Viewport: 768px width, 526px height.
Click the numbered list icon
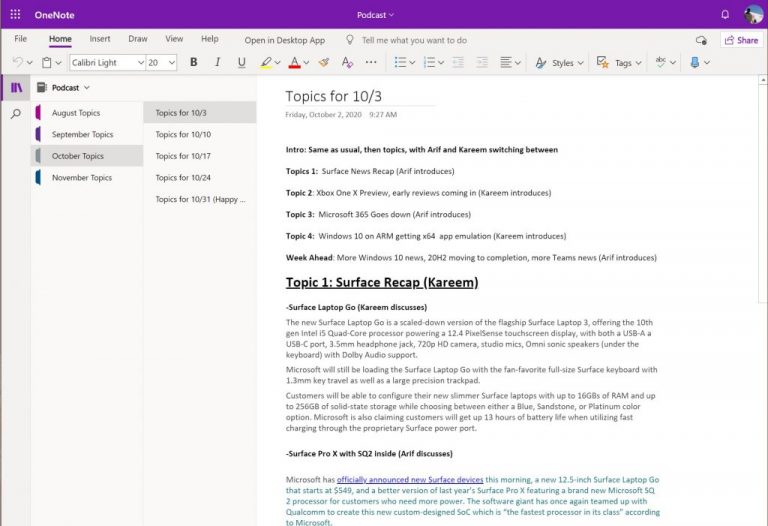429,62
